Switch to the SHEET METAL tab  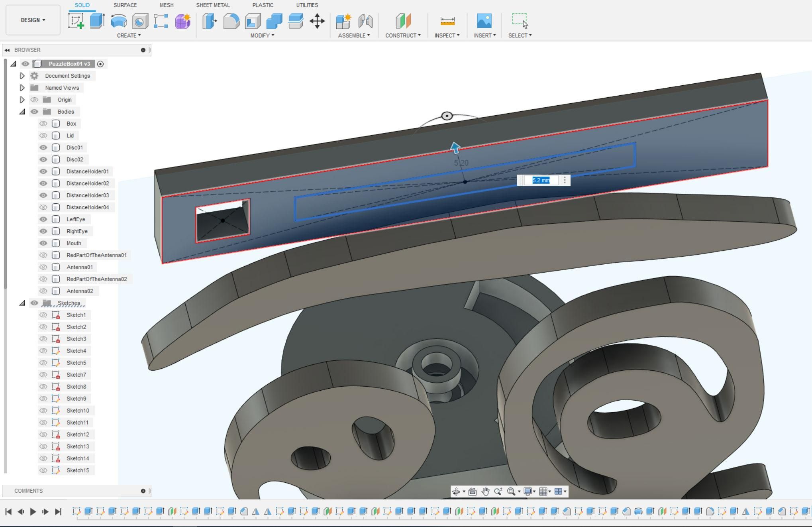click(x=213, y=5)
